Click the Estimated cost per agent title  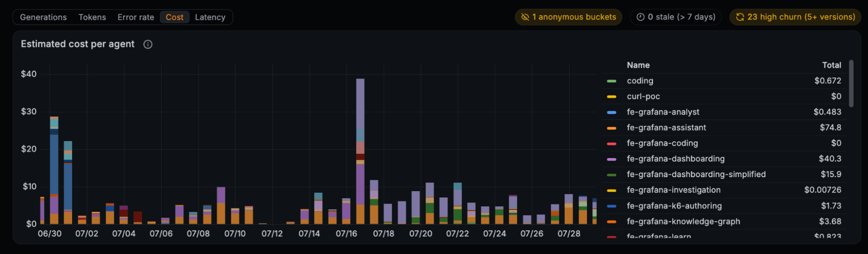click(78, 44)
